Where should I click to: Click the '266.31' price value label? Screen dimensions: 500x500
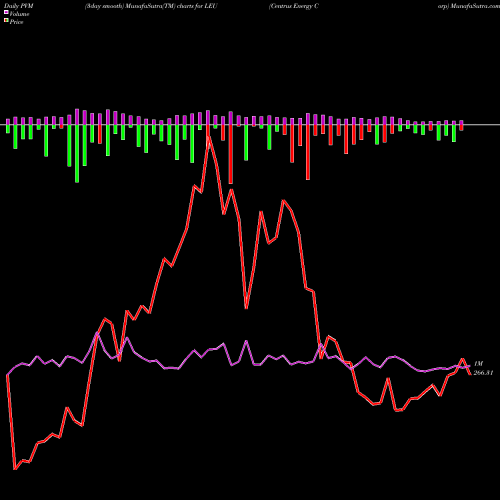click(x=483, y=373)
